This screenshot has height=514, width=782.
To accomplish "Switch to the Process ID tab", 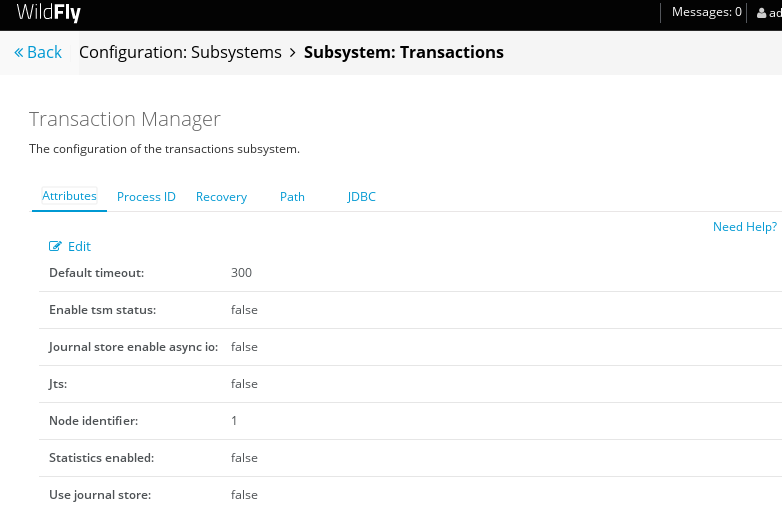I will click(x=146, y=197).
